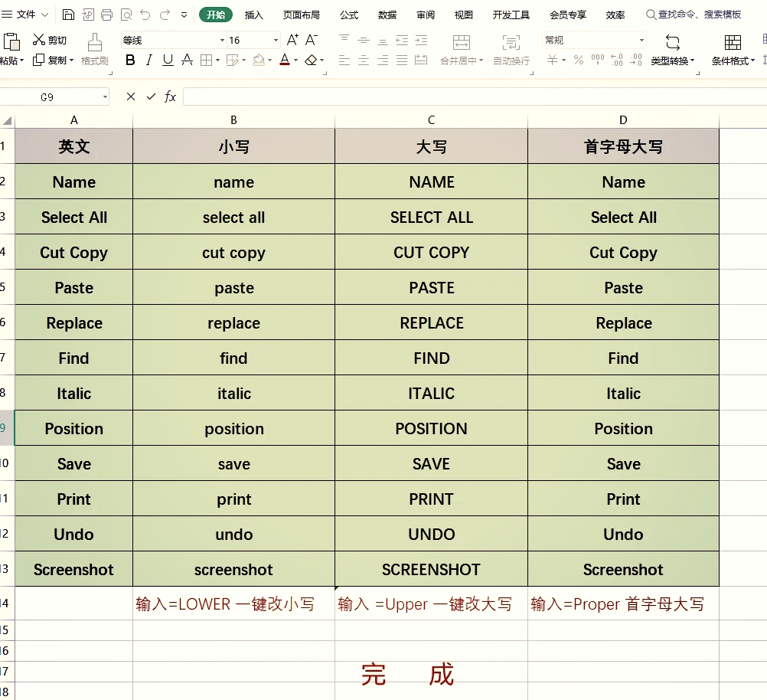This screenshot has width=767, height=700.
Task: Apply thousands separator format icon
Action: (597, 61)
